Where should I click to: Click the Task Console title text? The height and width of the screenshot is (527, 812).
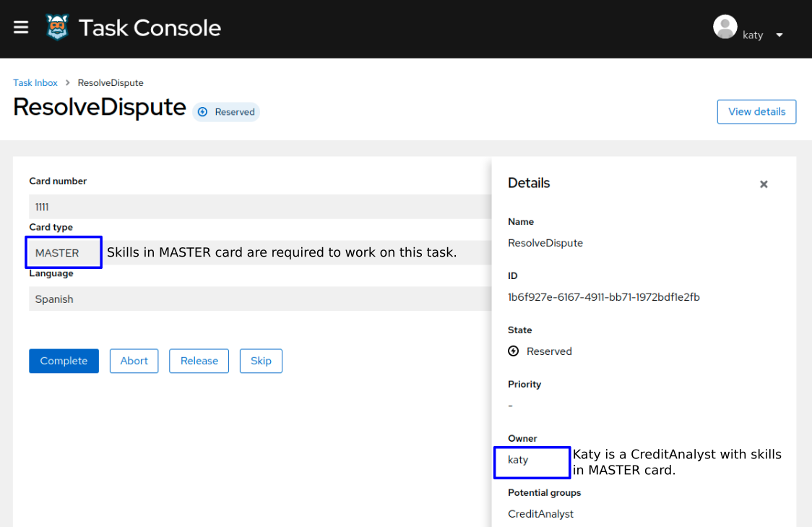tap(150, 27)
